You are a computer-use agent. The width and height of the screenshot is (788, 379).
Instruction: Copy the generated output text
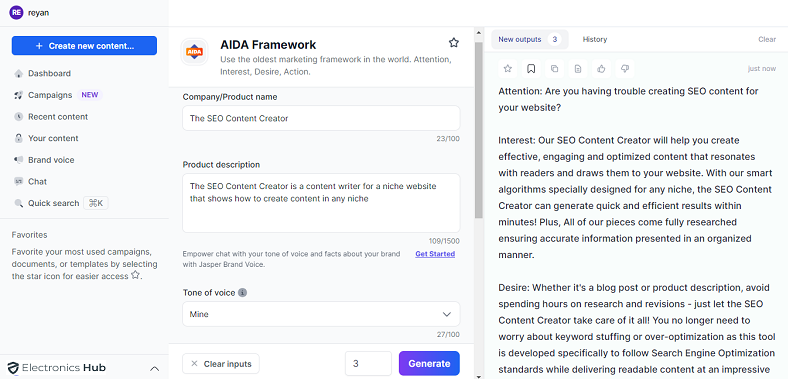pyautogui.click(x=554, y=69)
